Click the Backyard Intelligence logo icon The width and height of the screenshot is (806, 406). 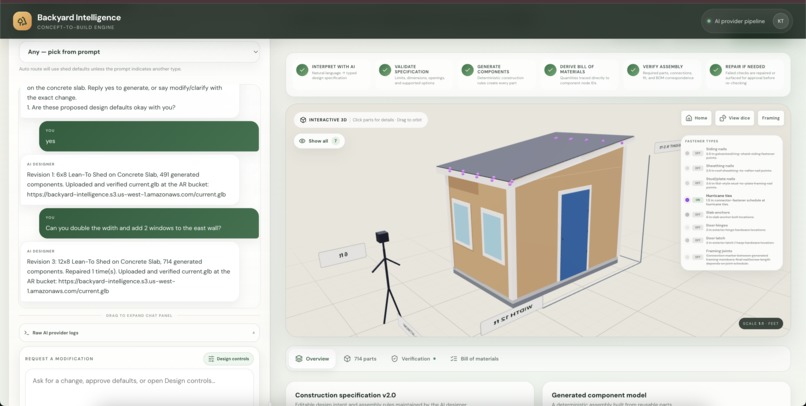[x=22, y=21]
